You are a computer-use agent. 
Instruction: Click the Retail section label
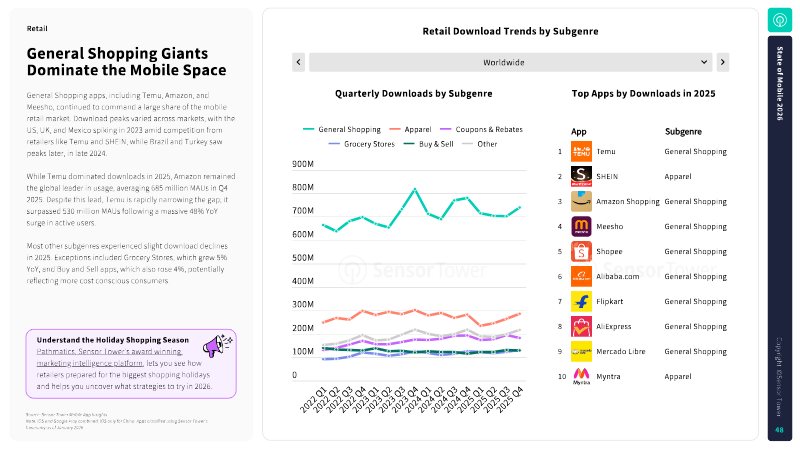coord(37,29)
